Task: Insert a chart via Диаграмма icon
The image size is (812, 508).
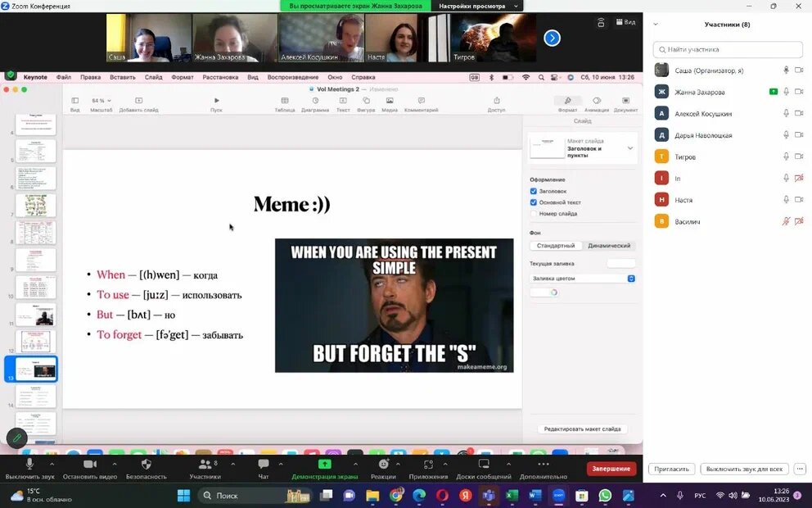Action: point(315,101)
